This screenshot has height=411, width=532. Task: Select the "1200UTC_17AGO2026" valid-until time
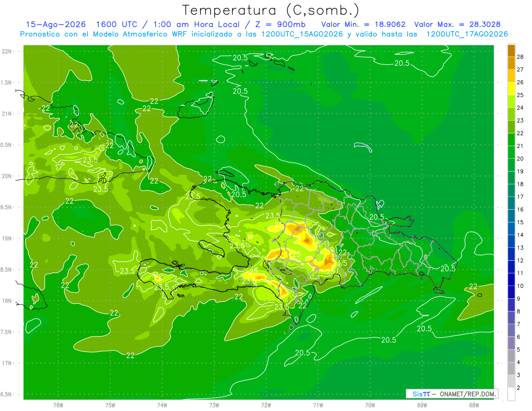[x=467, y=34]
